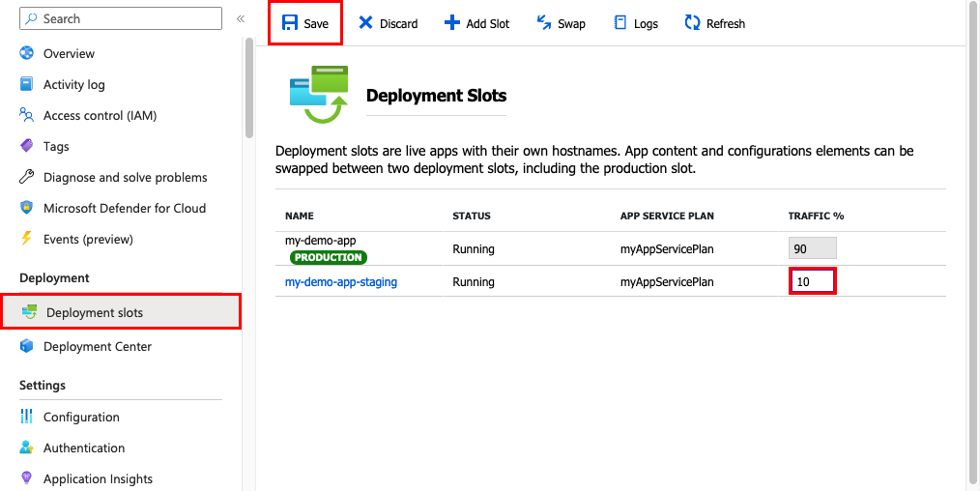Click the staging traffic percent field

point(813,281)
